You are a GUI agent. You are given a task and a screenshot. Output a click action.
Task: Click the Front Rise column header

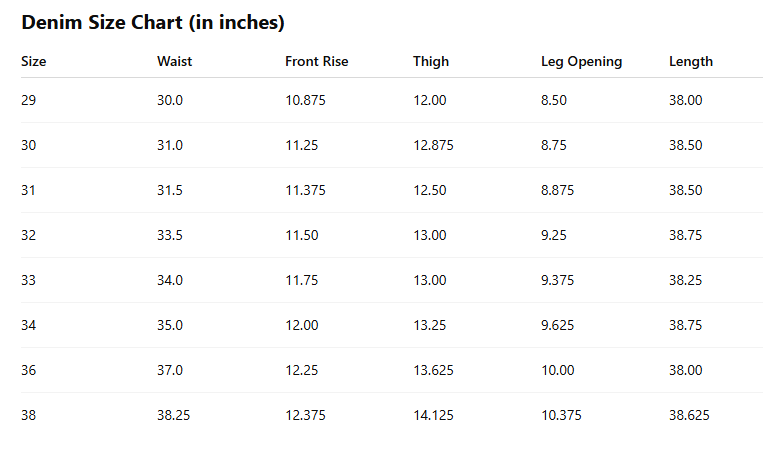click(x=316, y=61)
